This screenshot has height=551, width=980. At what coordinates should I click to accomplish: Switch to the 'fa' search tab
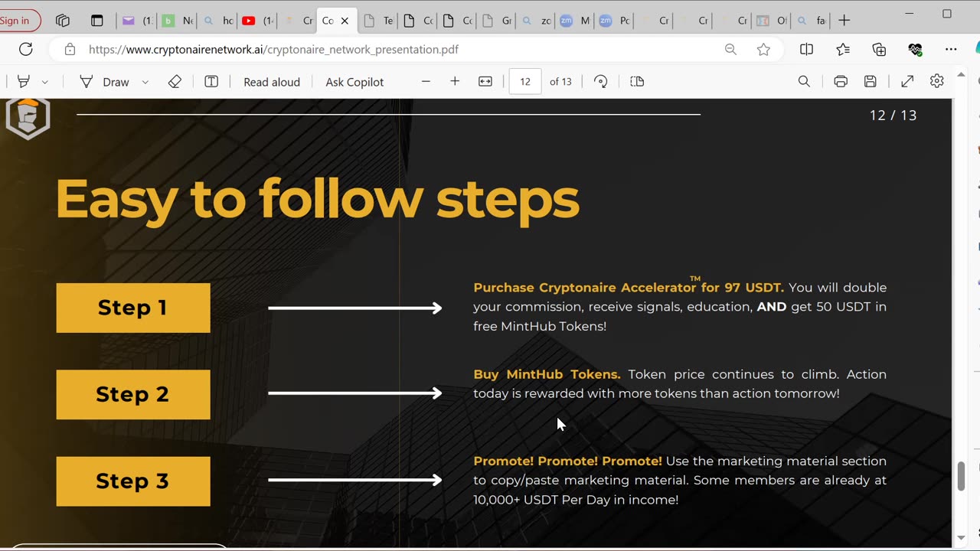click(811, 21)
